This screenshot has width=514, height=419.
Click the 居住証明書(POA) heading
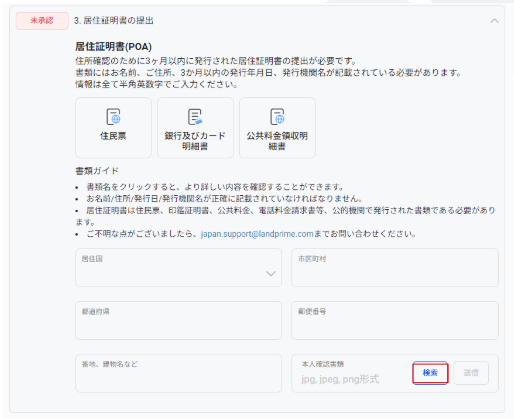point(113,47)
